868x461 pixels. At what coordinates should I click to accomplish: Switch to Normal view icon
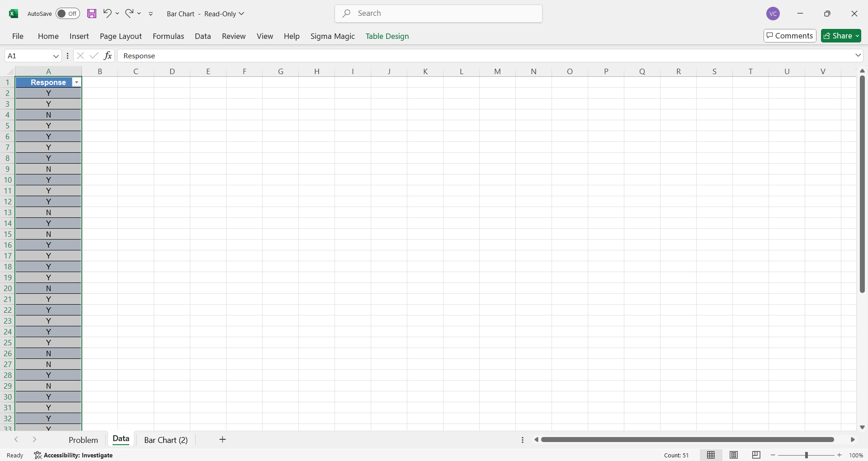[x=711, y=455]
